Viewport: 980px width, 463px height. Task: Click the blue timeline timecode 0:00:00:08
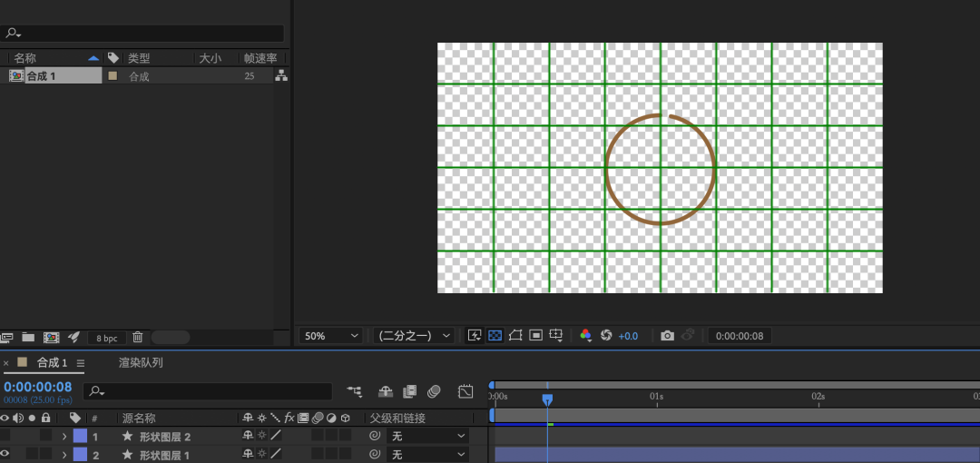coord(38,388)
